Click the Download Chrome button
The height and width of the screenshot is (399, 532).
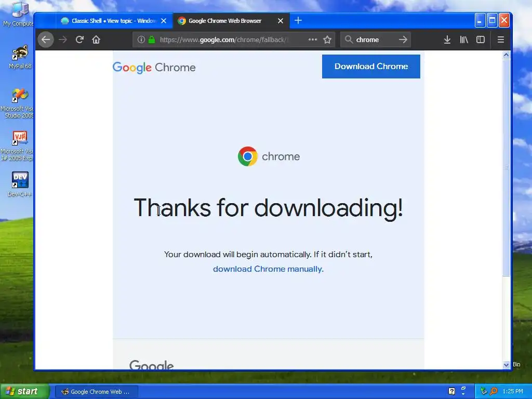point(371,66)
